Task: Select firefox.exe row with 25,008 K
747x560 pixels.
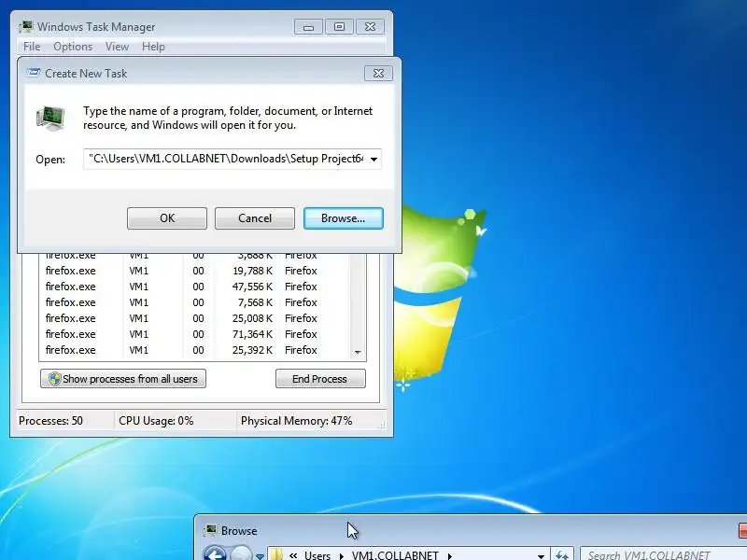Action: [194, 318]
